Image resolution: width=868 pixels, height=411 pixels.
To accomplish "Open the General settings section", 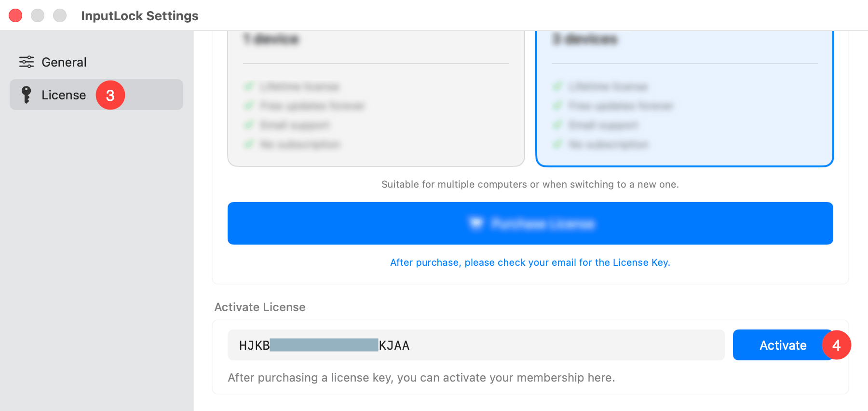I will pos(64,62).
